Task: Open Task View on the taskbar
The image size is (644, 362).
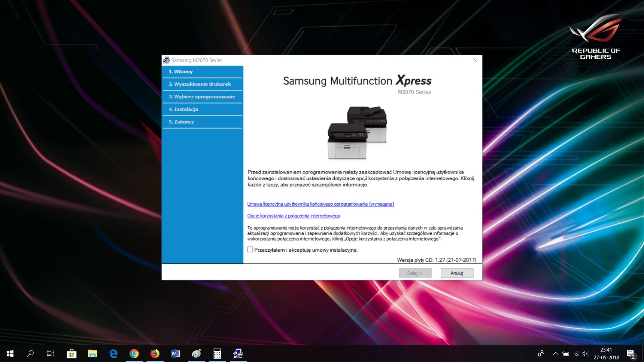Action: (50, 353)
